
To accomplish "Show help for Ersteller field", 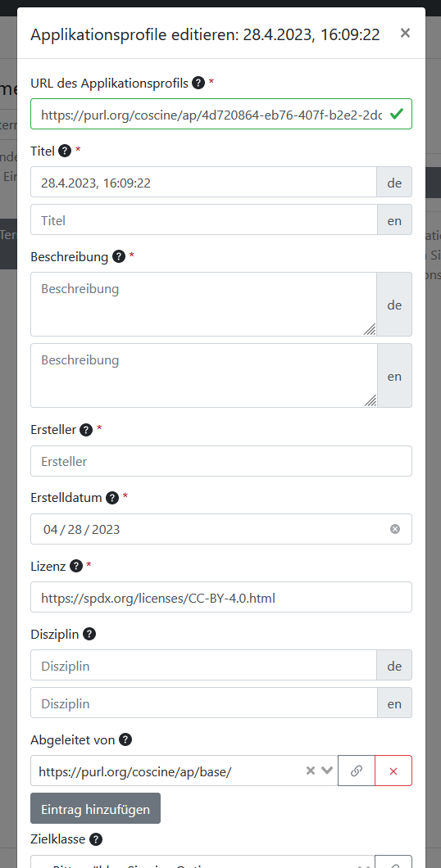I will [x=86, y=430].
